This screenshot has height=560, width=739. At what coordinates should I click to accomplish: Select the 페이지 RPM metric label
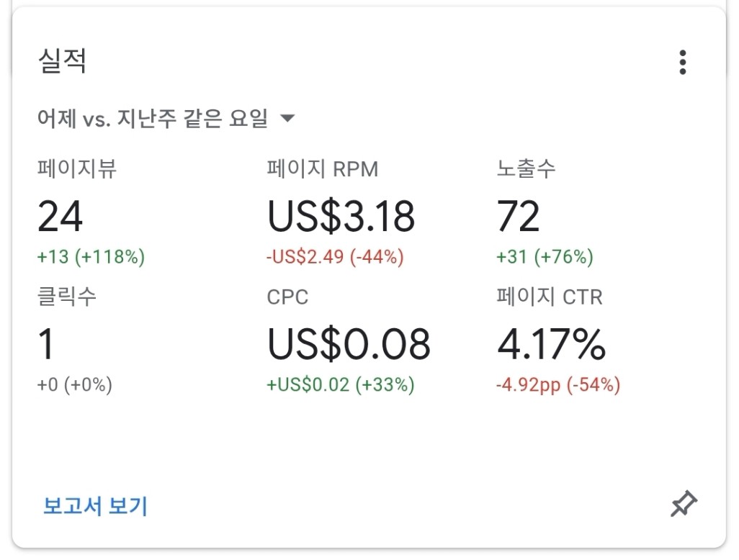point(323,168)
